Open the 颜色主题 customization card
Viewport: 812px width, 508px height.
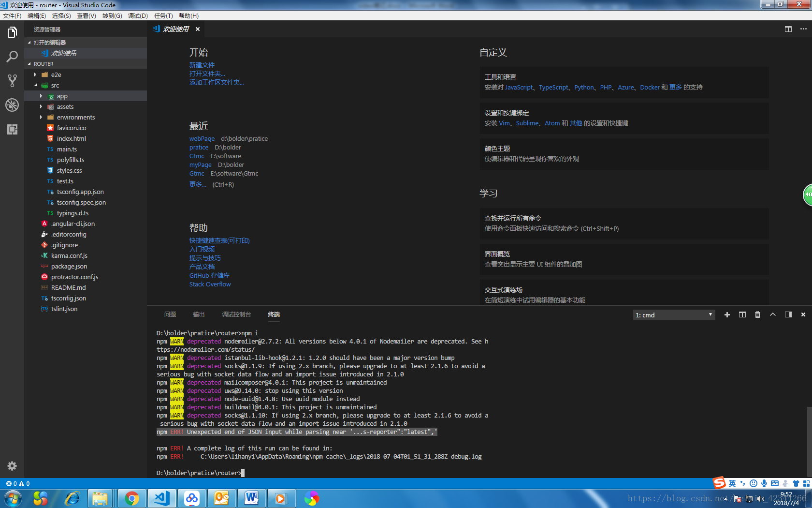coord(624,154)
